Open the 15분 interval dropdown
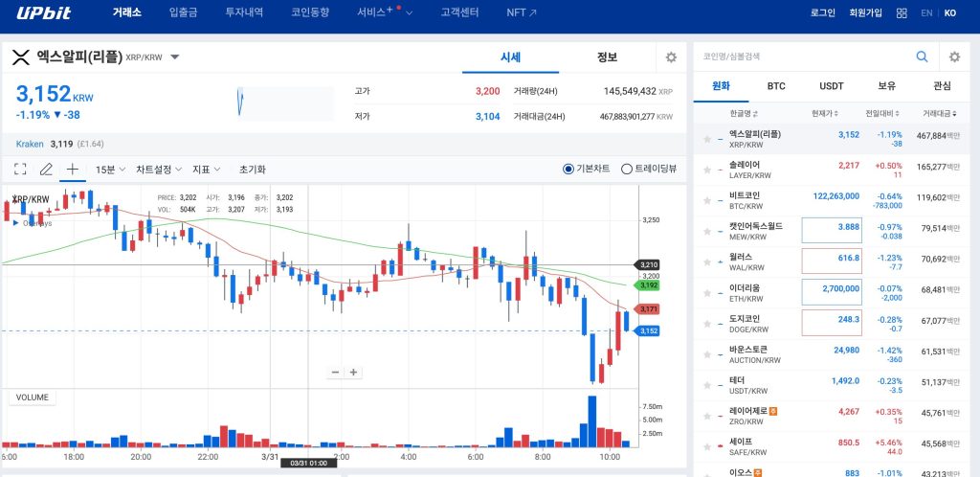The height and width of the screenshot is (477, 980). pos(111,169)
